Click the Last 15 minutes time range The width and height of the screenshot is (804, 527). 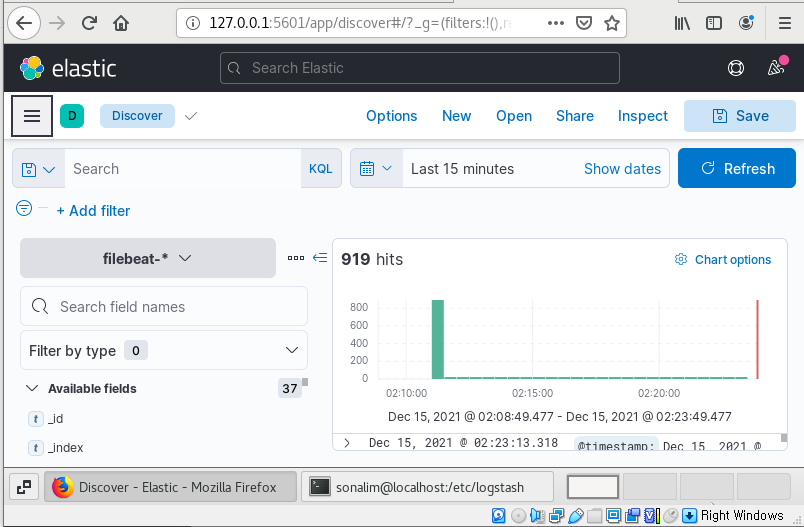462,169
